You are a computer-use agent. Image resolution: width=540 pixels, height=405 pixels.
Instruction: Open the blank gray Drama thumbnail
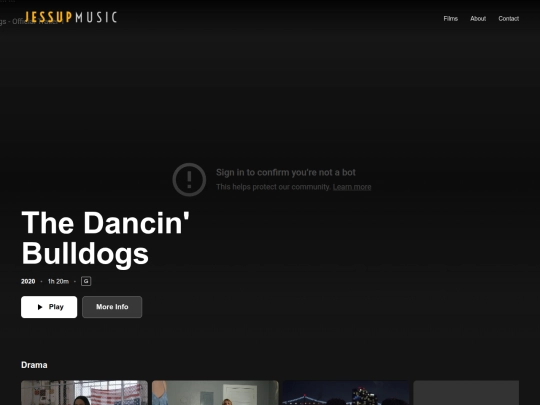click(466, 393)
